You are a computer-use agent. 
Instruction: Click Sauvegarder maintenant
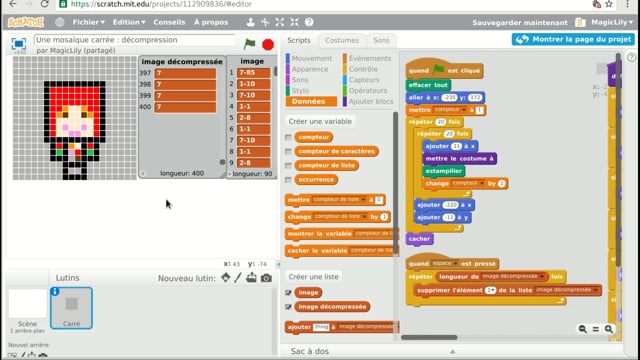click(520, 23)
